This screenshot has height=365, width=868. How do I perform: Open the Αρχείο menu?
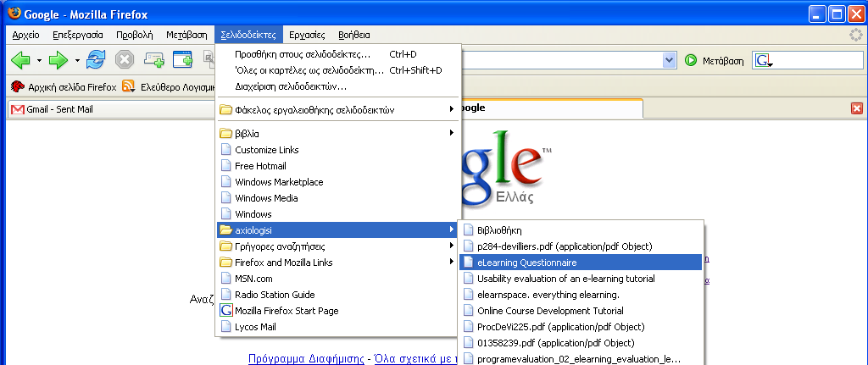coord(26,35)
